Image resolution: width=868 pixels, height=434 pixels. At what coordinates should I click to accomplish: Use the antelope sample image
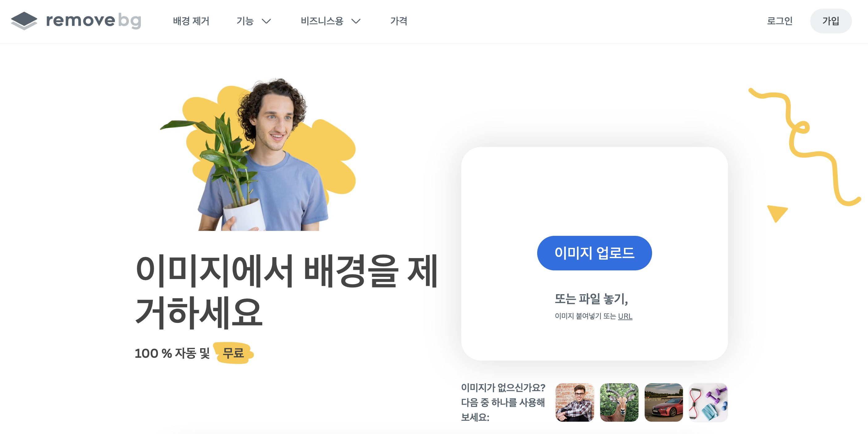pos(619,402)
